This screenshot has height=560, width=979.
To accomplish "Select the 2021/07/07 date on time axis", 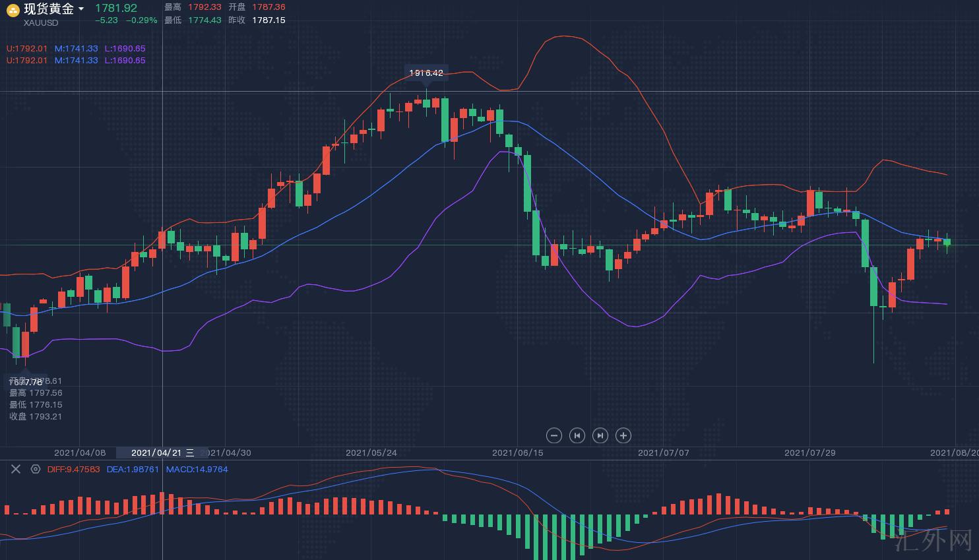I will [663, 452].
